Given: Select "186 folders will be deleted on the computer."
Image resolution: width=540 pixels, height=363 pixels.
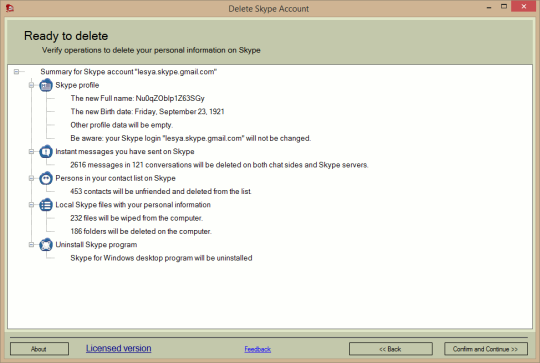Looking at the screenshot, I should click(x=141, y=231).
